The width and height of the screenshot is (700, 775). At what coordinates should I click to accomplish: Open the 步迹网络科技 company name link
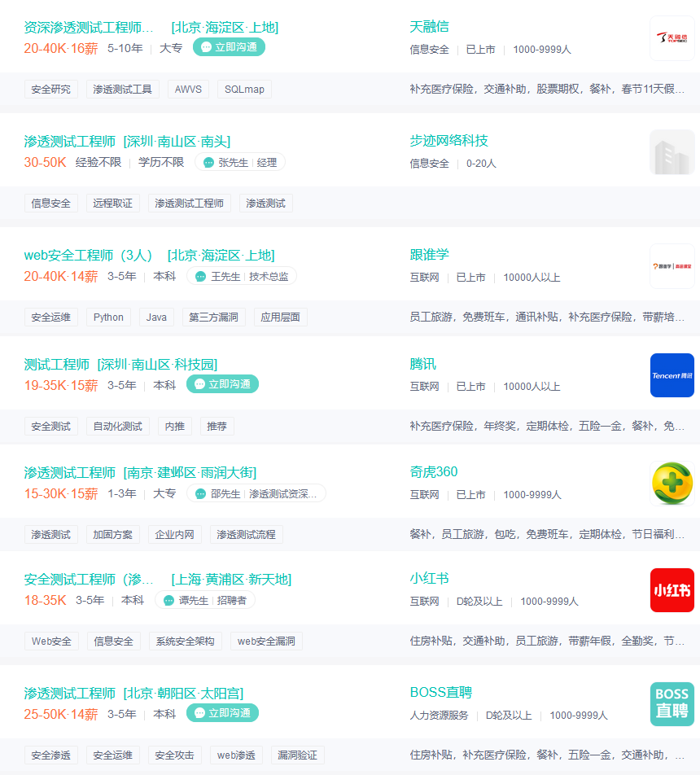coord(448,140)
